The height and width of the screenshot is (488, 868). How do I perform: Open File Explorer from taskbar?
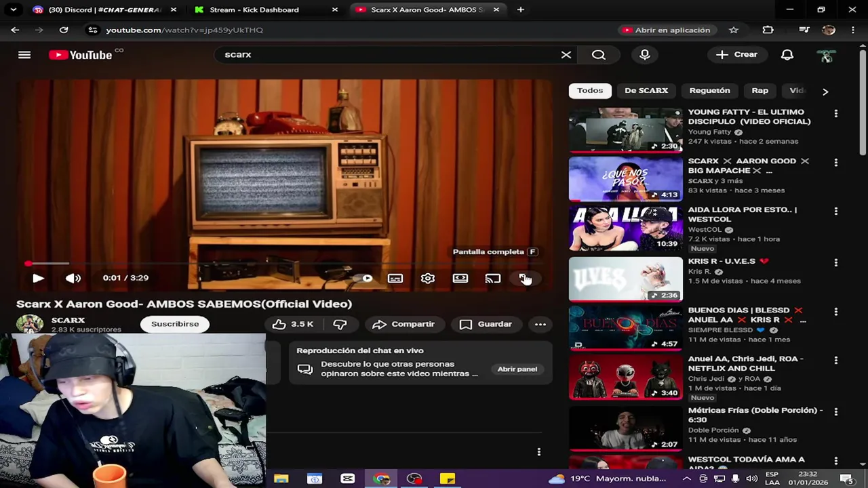(x=281, y=479)
